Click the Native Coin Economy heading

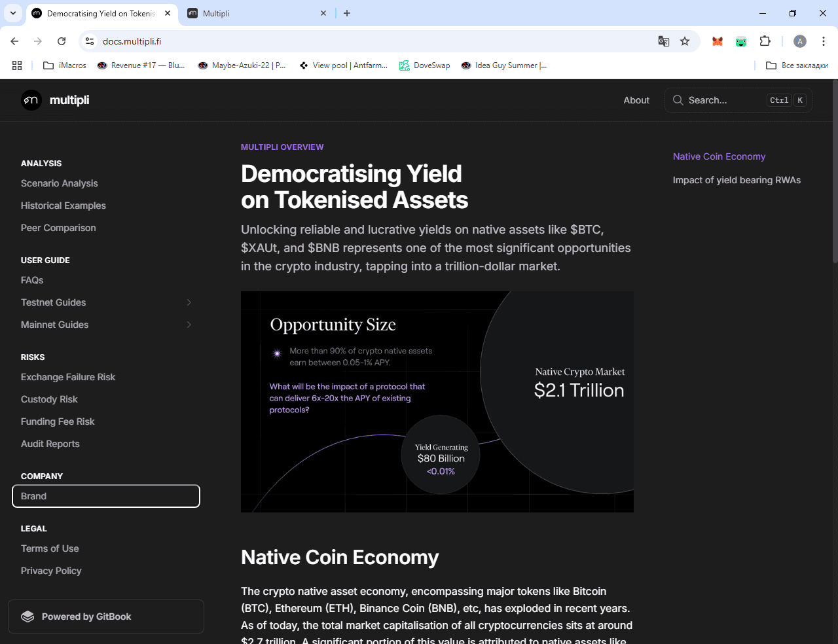tap(340, 557)
